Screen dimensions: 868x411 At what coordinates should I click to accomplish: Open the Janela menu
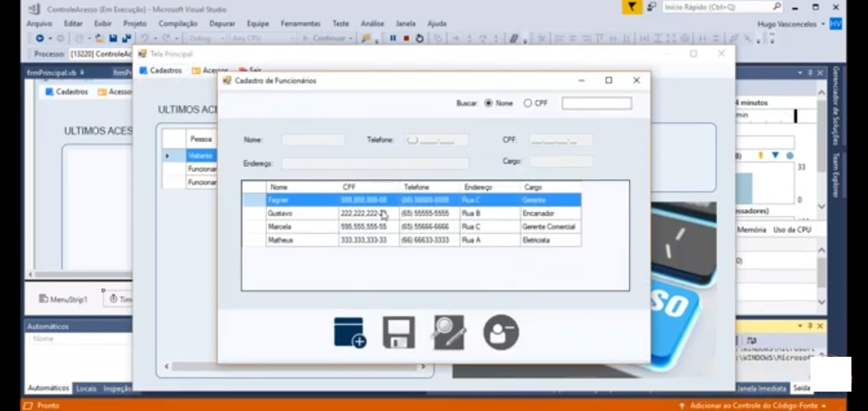point(405,23)
